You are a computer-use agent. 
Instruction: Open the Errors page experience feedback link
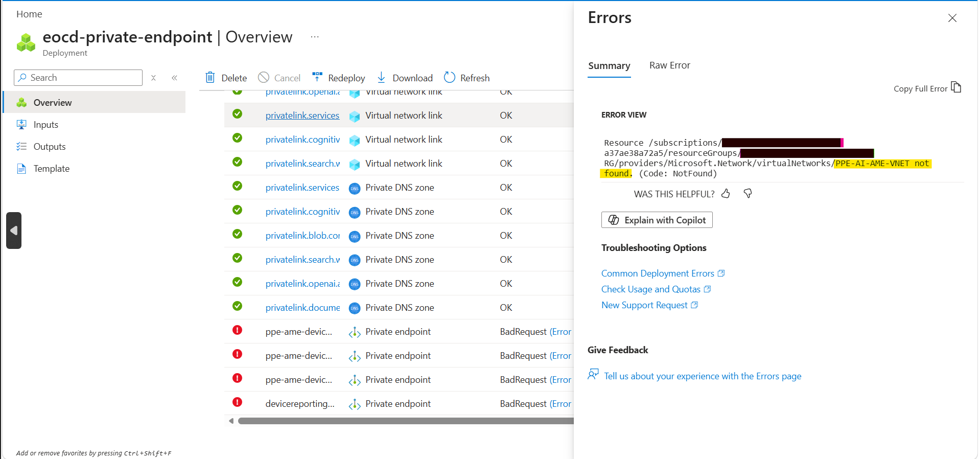[x=703, y=376]
